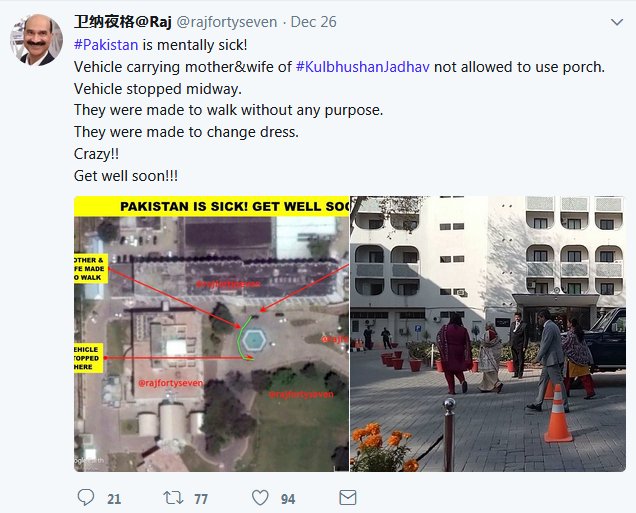Click the display name ending in @Raj
The image size is (636, 513).
pyautogui.click(x=123, y=21)
